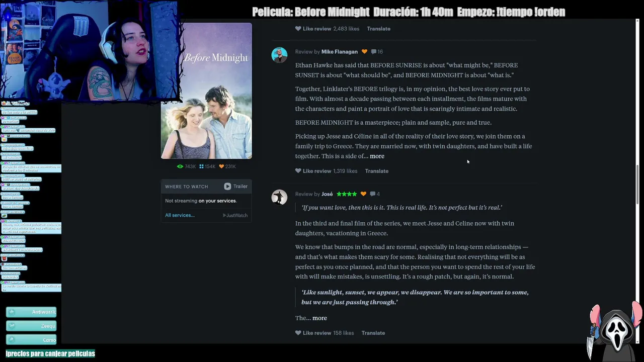Expand José's review with more
Screen dimensions: 644x362
319,318
